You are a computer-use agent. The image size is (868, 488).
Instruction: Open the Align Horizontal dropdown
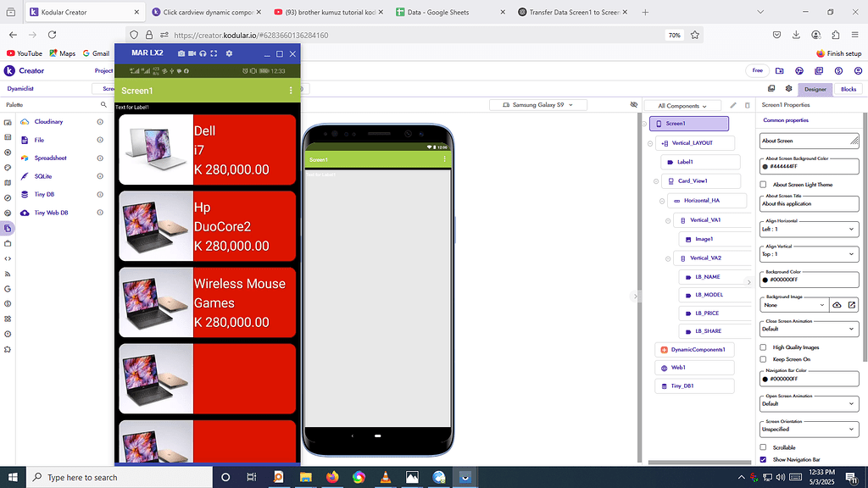pyautogui.click(x=809, y=229)
